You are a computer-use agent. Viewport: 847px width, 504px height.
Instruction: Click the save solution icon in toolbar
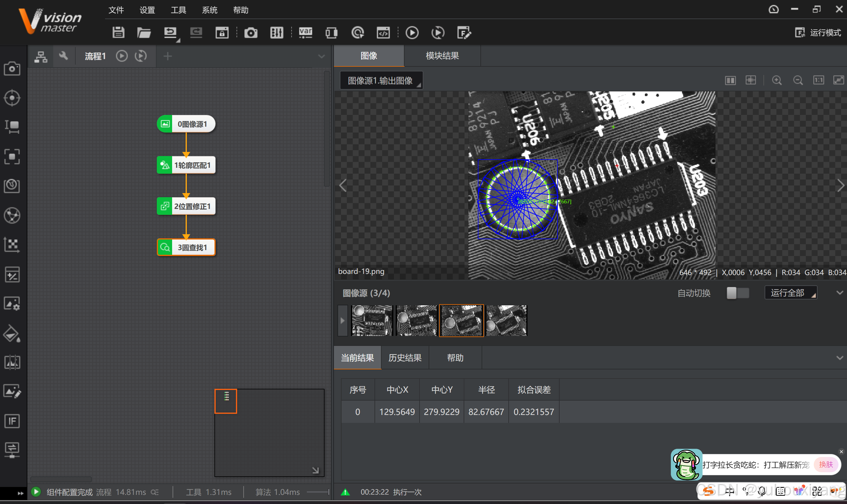pyautogui.click(x=118, y=33)
